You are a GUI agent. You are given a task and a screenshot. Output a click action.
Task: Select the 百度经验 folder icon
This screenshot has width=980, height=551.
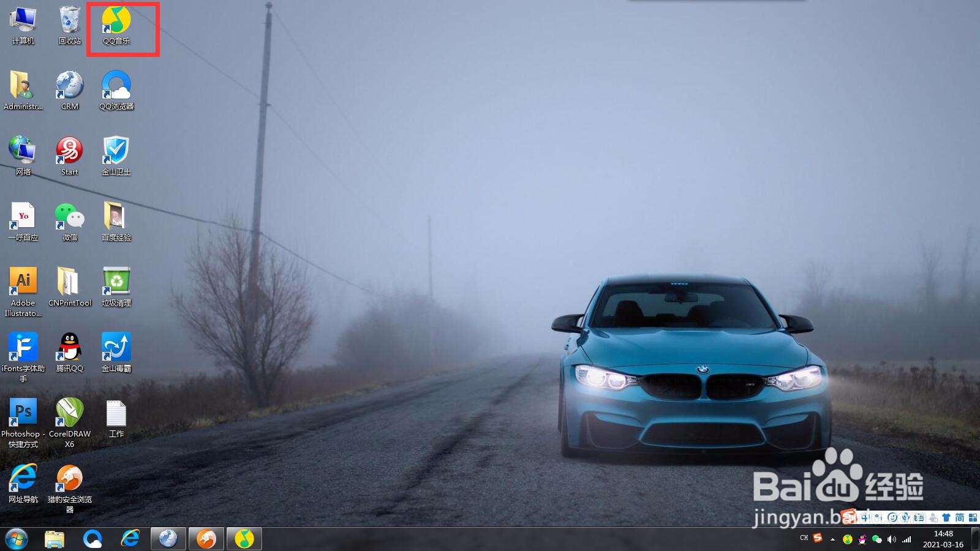[x=116, y=222]
